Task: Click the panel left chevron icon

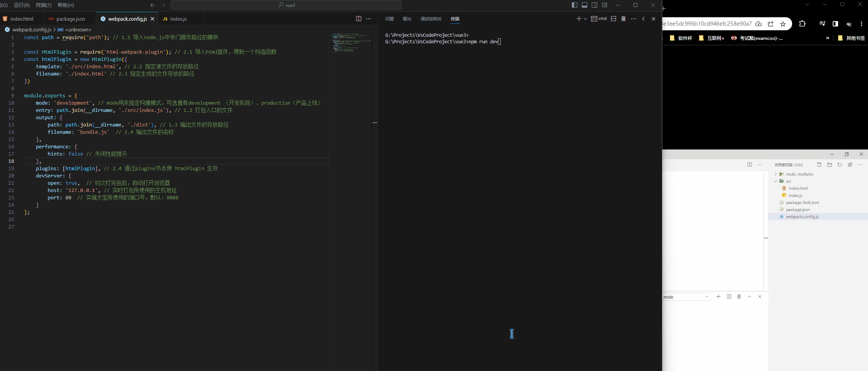Action: coord(644,19)
